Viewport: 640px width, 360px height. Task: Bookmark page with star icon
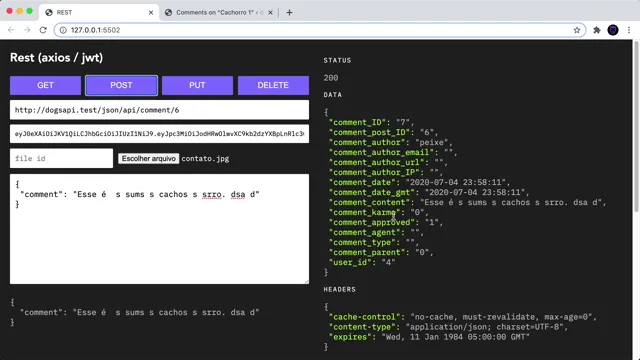(577, 30)
